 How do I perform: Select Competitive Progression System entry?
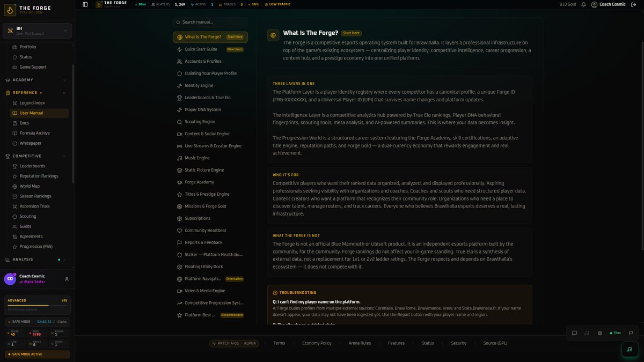pyautogui.click(x=210, y=303)
